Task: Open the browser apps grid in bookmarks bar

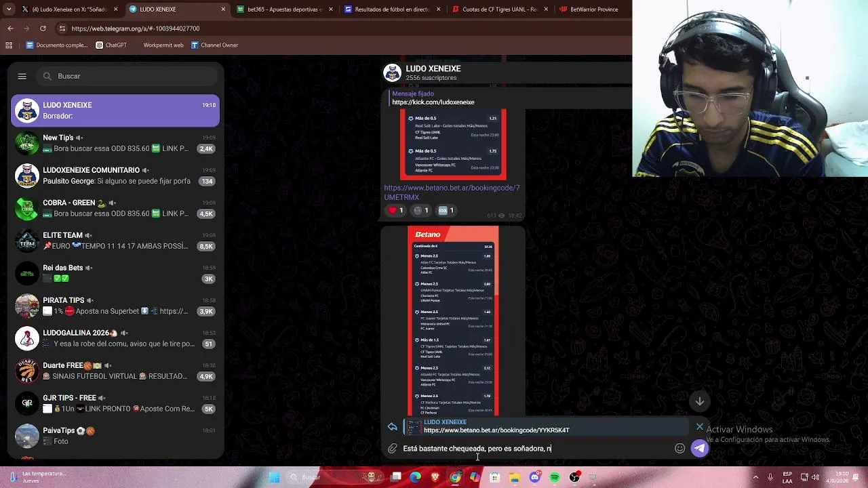Action: (9, 45)
